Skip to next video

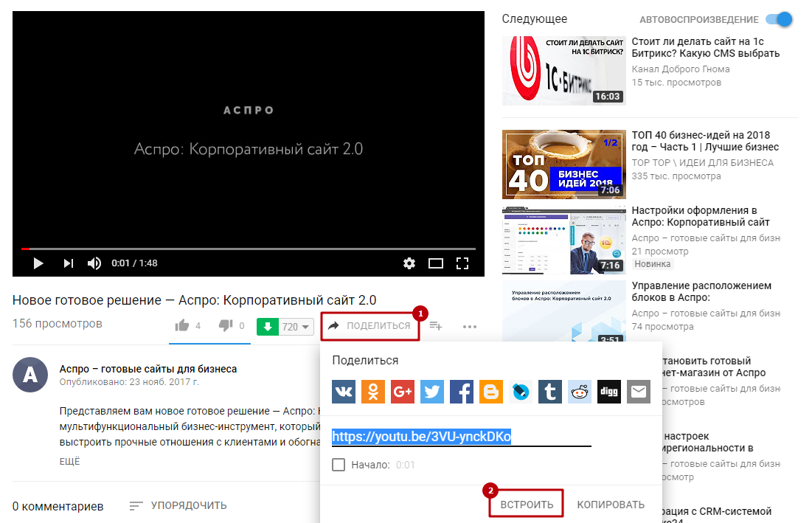(69, 263)
